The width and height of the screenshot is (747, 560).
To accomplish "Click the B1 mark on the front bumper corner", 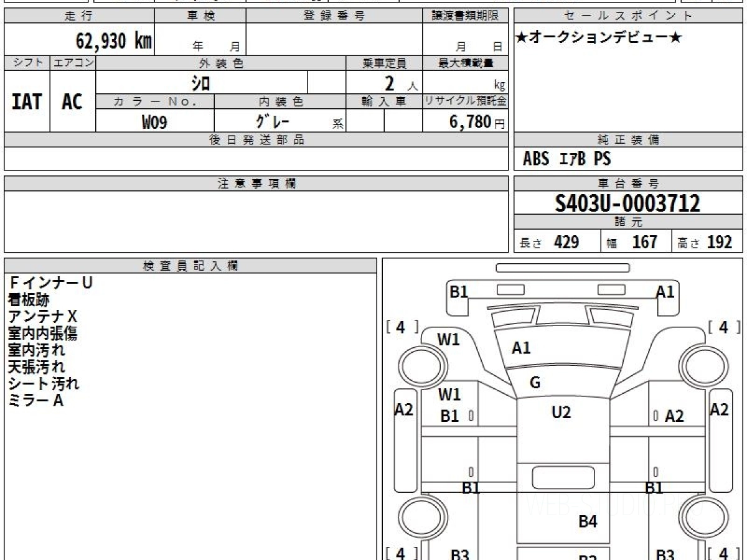I will tap(459, 291).
